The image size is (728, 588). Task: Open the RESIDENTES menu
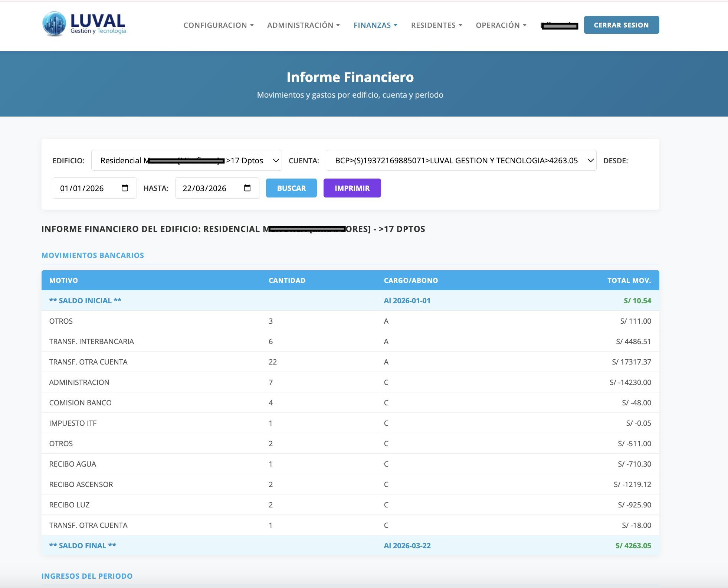tap(437, 25)
